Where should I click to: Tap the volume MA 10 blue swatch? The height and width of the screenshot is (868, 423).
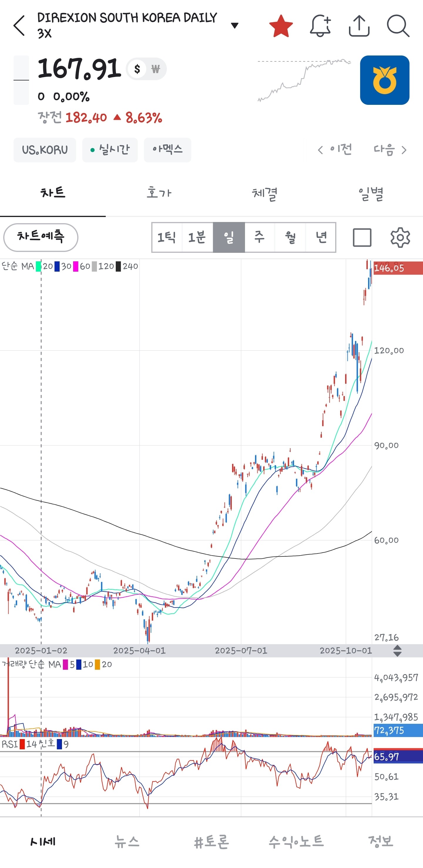point(79,665)
